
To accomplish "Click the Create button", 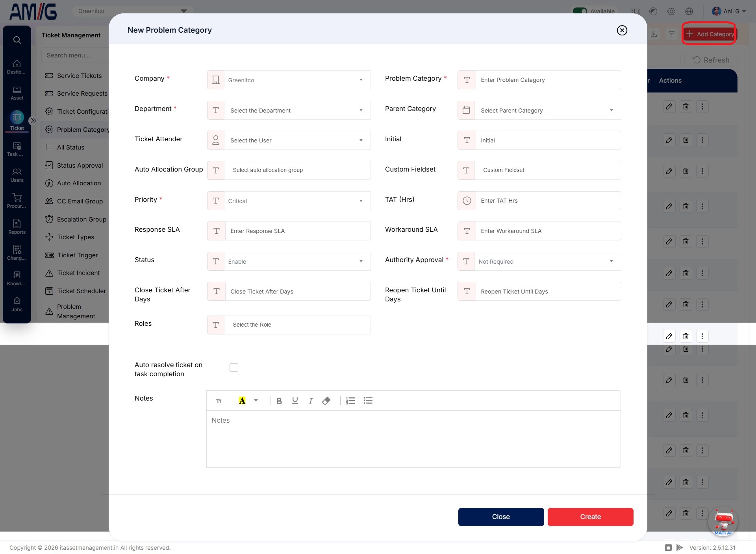I will pyautogui.click(x=590, y=517).
